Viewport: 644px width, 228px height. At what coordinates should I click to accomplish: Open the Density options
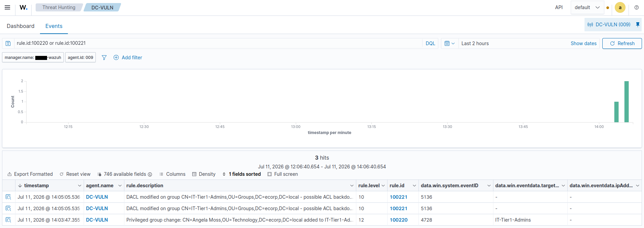204,174
